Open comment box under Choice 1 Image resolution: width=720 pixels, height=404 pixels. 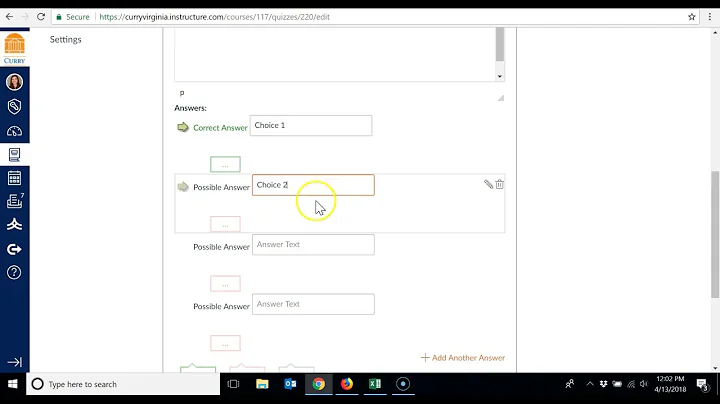pos(225,164)
